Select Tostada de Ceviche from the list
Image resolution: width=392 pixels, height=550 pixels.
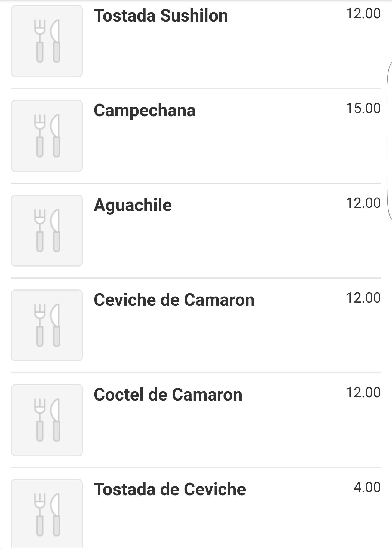coord(170,489)
